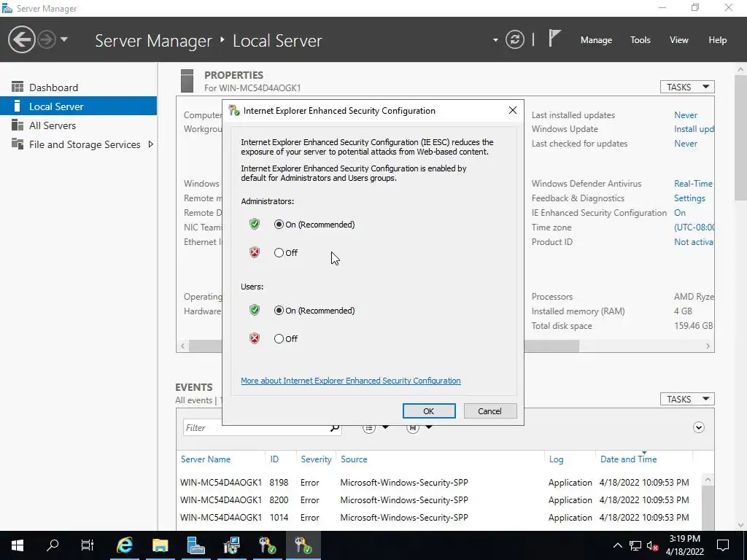Expand File and Storage Services arrow
The image size is (747, 560).
[150, 144]
